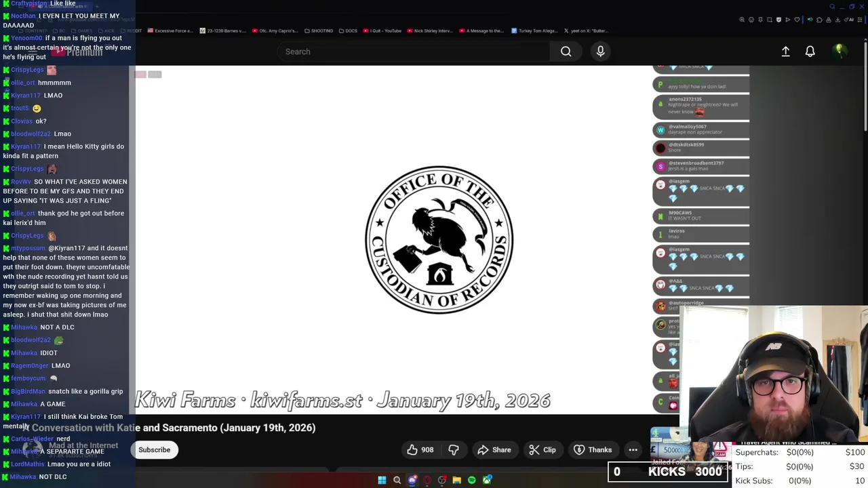
Task: Open File Explorer folder in taskbar
Action: [457, 481]
